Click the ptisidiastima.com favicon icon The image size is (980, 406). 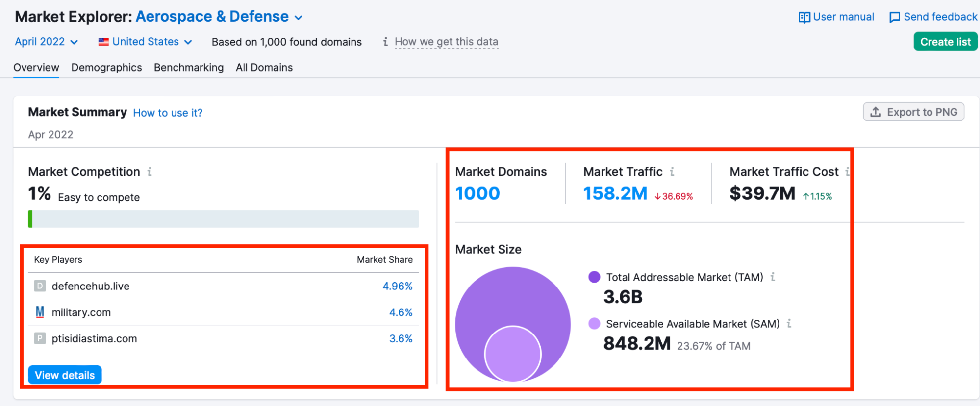[x=40, y=339]
